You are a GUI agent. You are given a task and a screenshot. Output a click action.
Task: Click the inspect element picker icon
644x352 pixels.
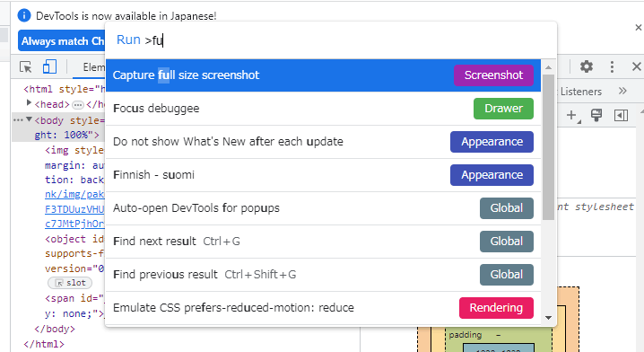(x=25, y=66)
